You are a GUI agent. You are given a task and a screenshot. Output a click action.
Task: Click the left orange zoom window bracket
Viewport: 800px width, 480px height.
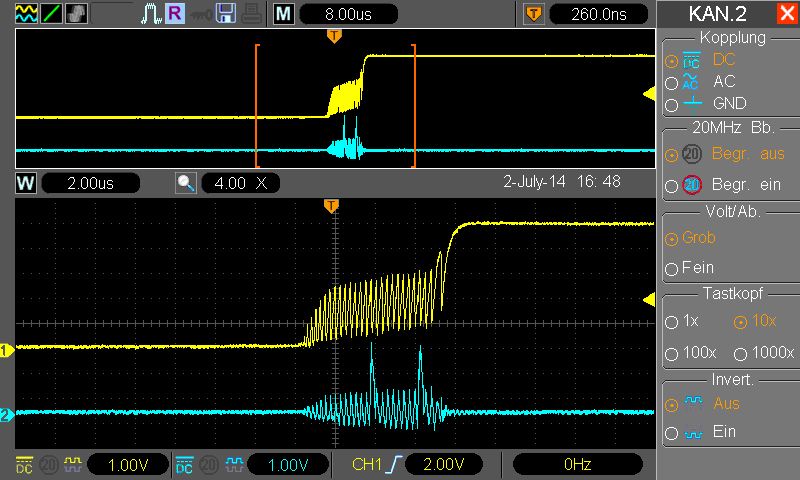[257, 106]
